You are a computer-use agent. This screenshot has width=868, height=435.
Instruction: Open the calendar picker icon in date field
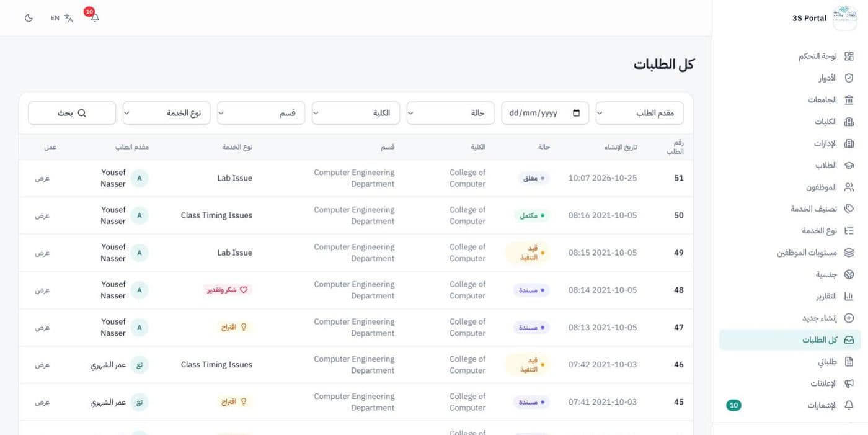(577, 113)
